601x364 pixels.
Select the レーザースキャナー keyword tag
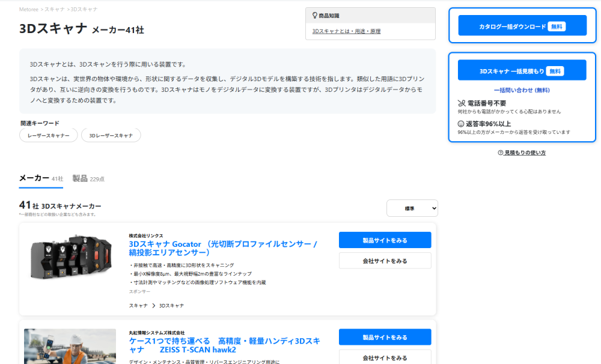tap(48, 136)
